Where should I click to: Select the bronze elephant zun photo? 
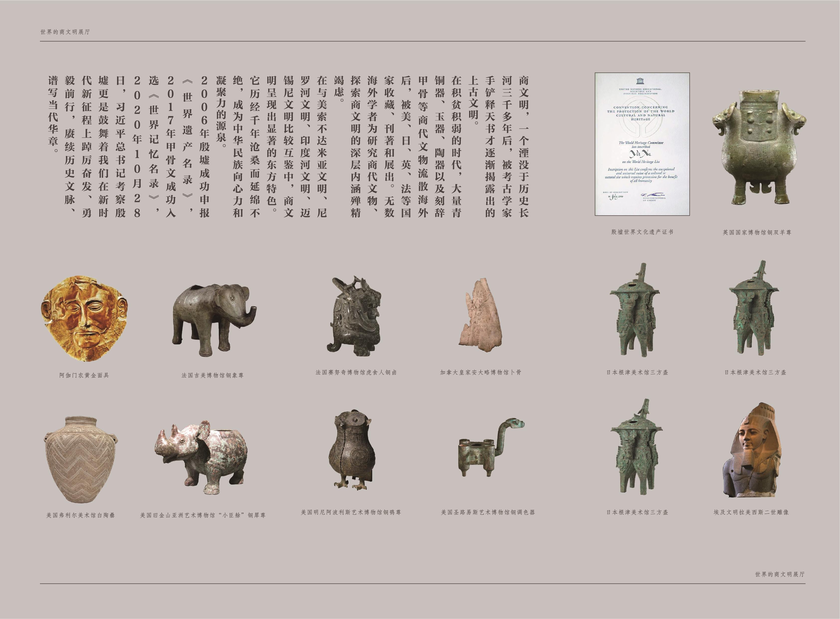coord(215,320)
